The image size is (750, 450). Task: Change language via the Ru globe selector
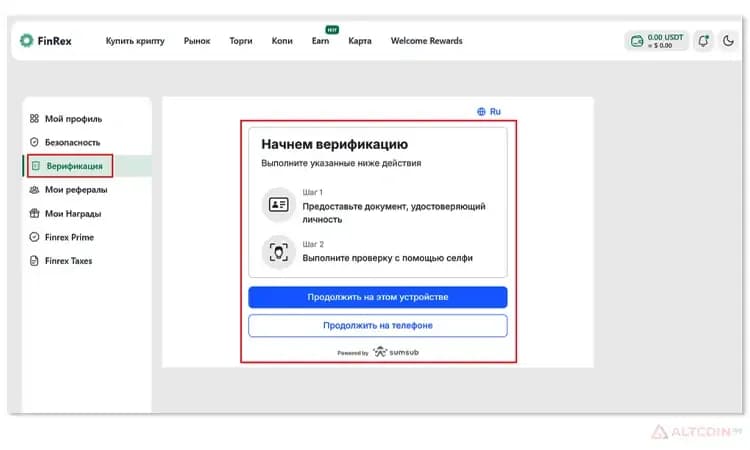[489, 111]
